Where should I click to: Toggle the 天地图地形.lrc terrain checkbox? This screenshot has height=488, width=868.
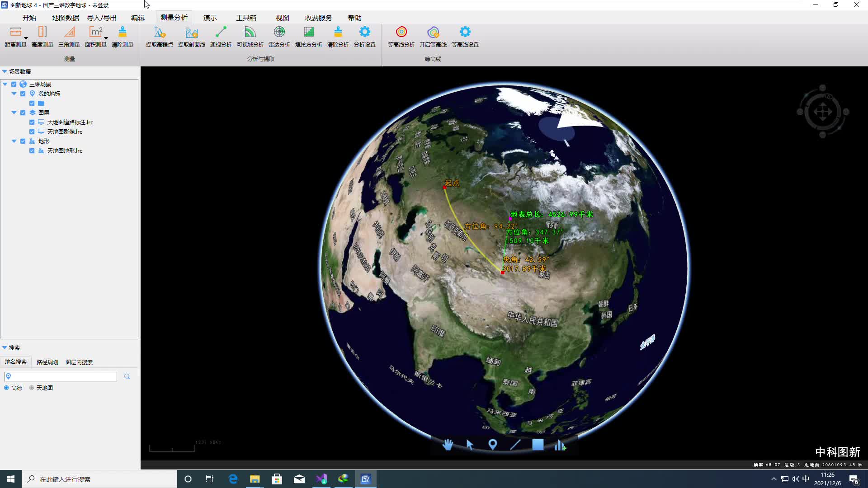coord(32,151)
